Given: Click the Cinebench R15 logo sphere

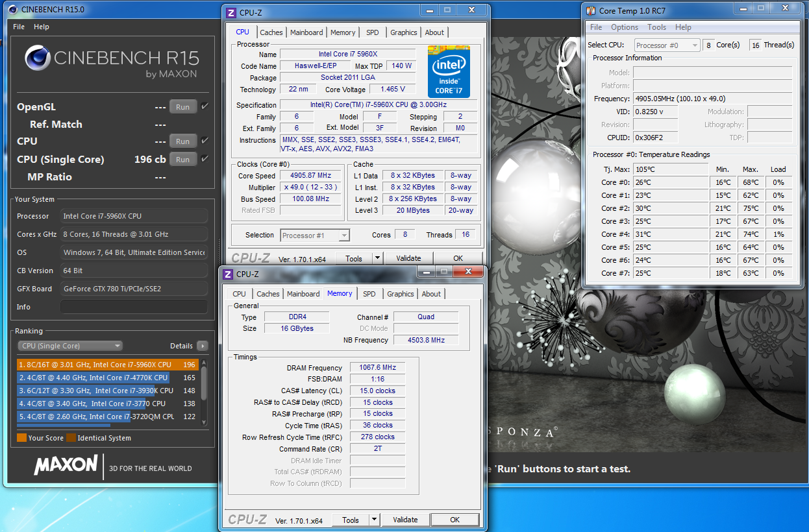Looking at the screenshot, I should pyautogui.click(x=38, y=58).
